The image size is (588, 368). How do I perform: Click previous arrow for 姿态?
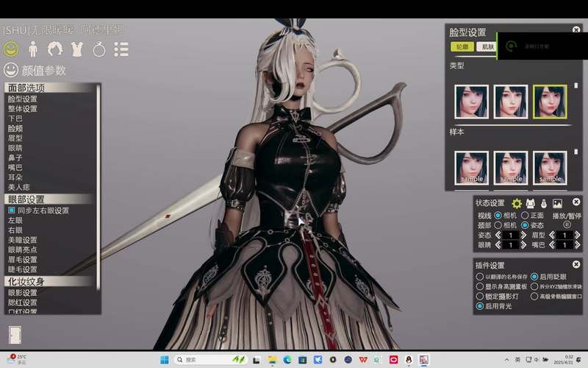[498, 235]
